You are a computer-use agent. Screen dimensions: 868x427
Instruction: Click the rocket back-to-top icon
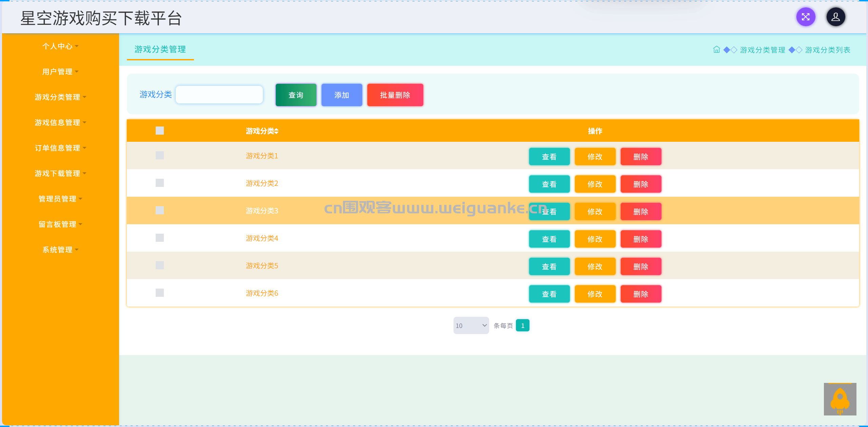pyautogui.click(x=840, y=399)
